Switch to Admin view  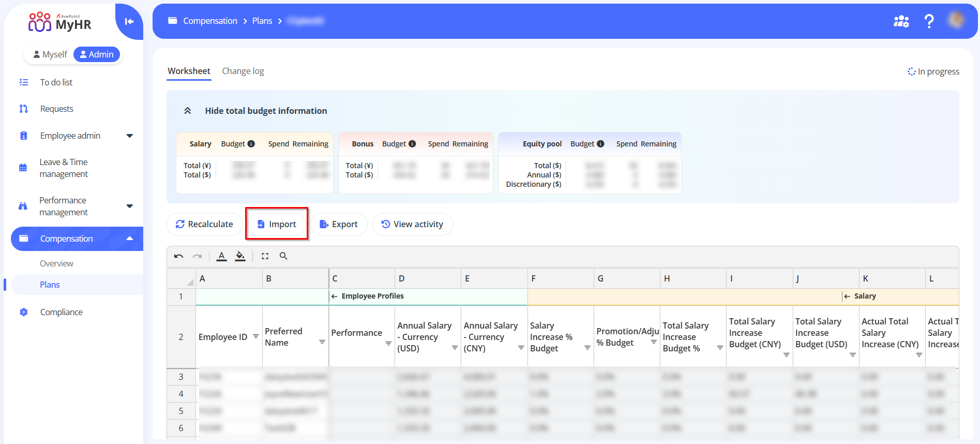point(97,54)
